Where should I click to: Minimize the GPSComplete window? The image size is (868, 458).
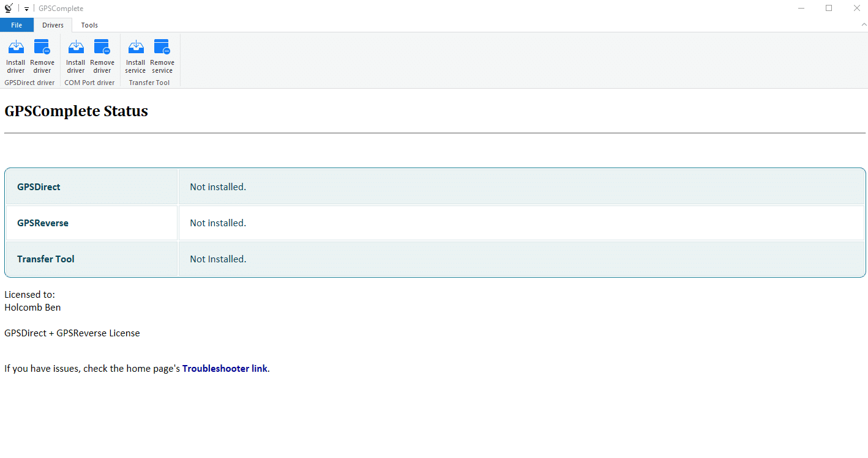tap(801, 8)
